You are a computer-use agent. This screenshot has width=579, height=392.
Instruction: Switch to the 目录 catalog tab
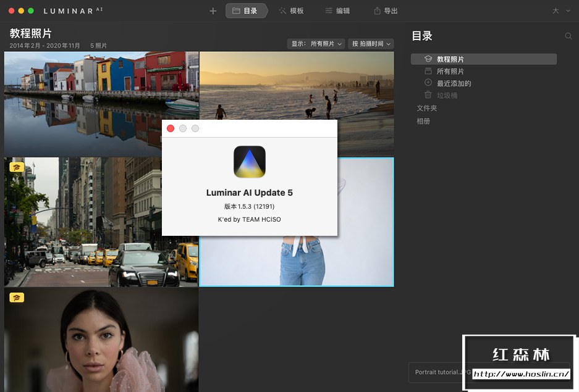pyautogui.click(x=245, y=11)
